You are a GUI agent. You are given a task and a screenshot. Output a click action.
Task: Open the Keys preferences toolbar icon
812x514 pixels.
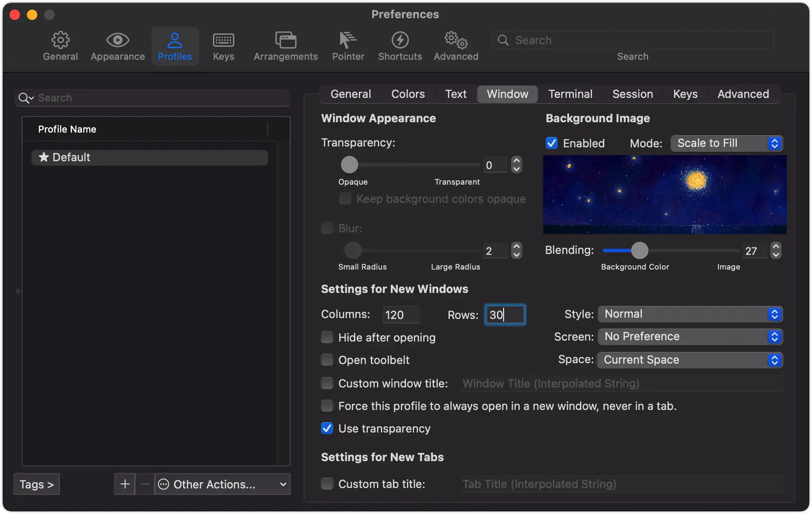point(223,46)
